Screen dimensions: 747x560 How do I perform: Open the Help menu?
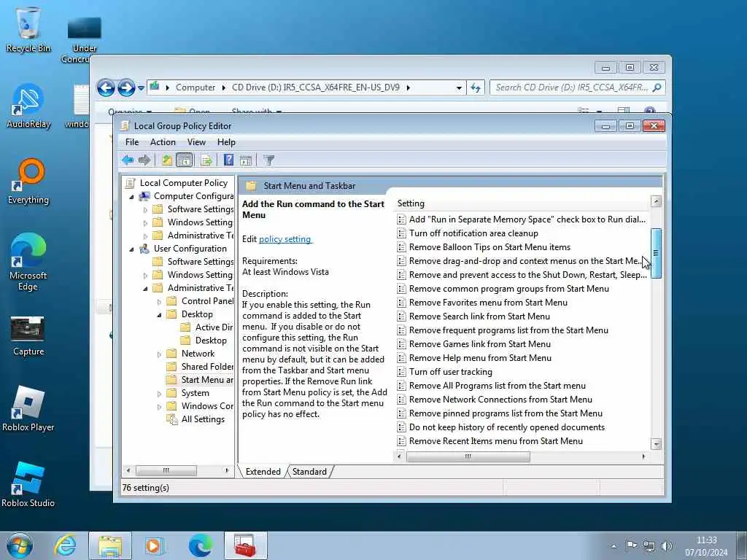pyautogui.click(x=226, y=142)
